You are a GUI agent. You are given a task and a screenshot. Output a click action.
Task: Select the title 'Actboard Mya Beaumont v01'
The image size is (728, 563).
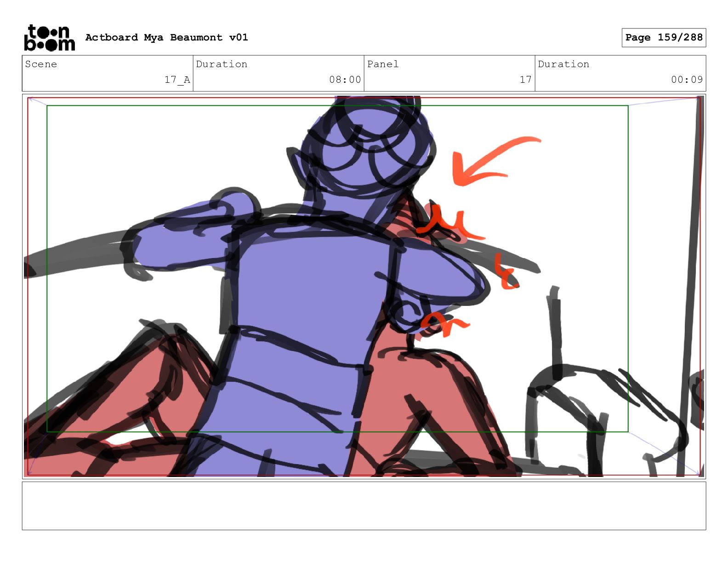pyautogui.click(x=166, y=37)
